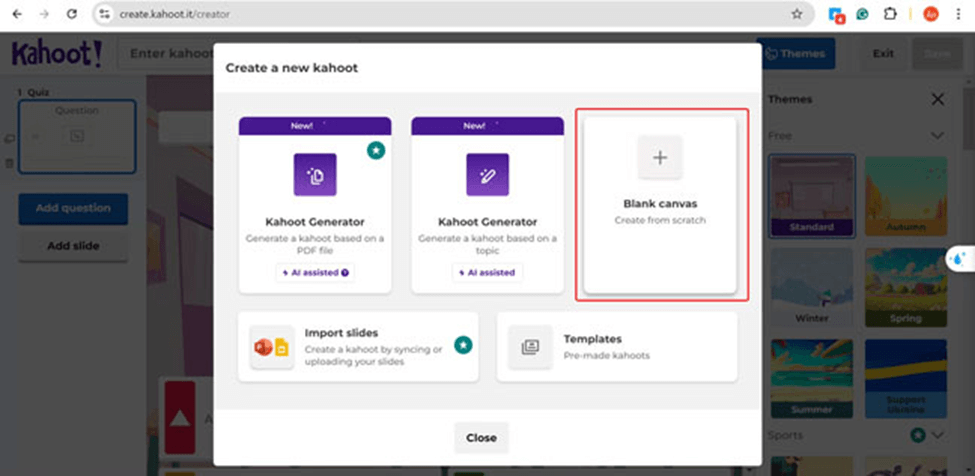Open the Grammarly extension icon
The height and width of the screenshot is (476, 975).
(x=862, y=14)
